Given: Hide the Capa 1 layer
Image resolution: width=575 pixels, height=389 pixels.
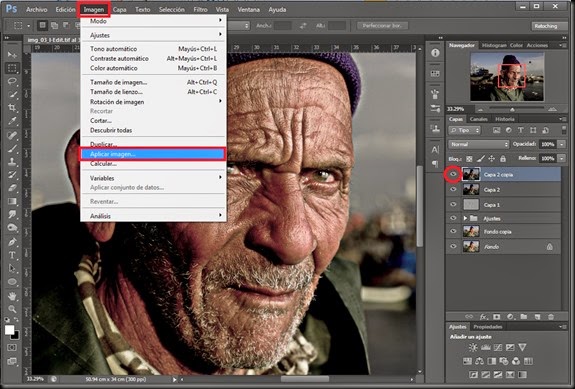Looking at the screenshot, I should (453, 205).
